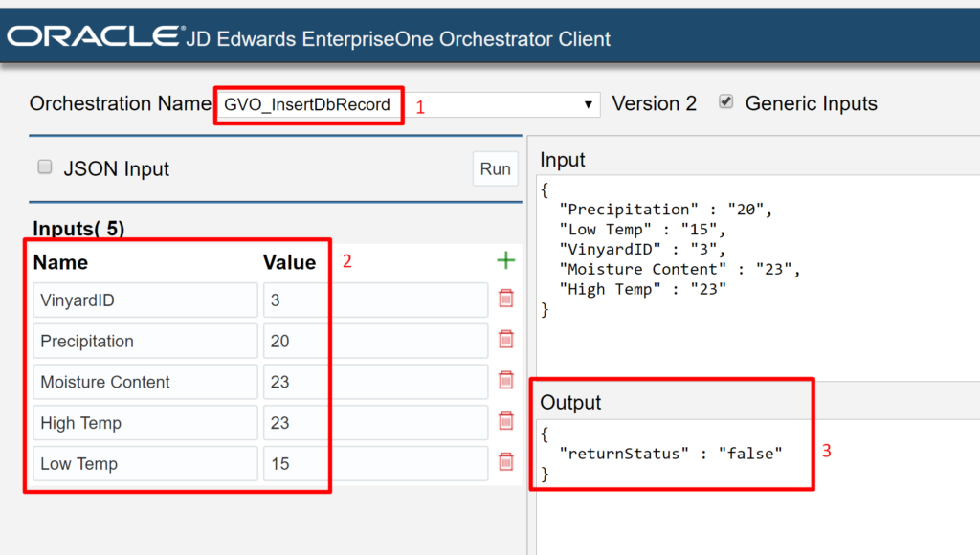Click Precipitation value field containing 20

point(375,341)
